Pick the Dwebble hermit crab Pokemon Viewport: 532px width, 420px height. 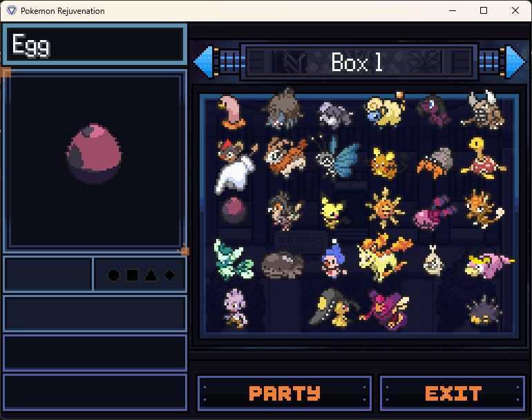tap(436, 162)
